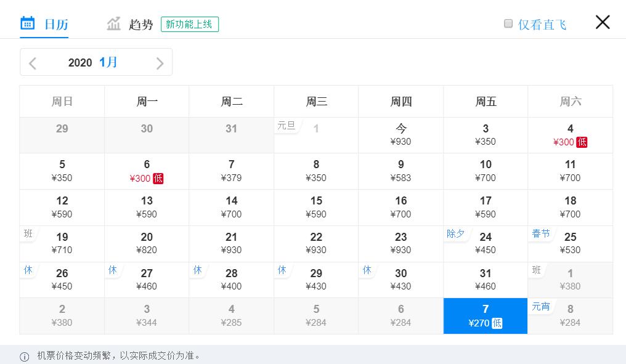
Task: Click the next month arrow
Action: pos(160,62)
